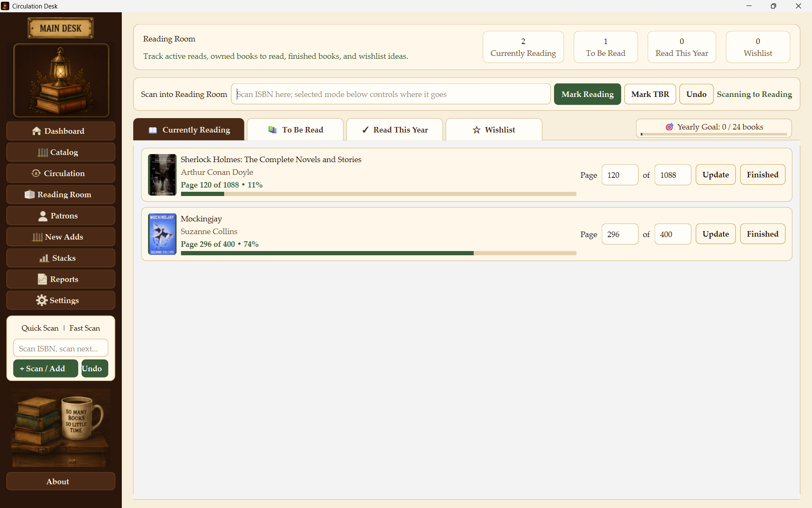Click the Yearly Goal progress bar

(x=713, y=134)
